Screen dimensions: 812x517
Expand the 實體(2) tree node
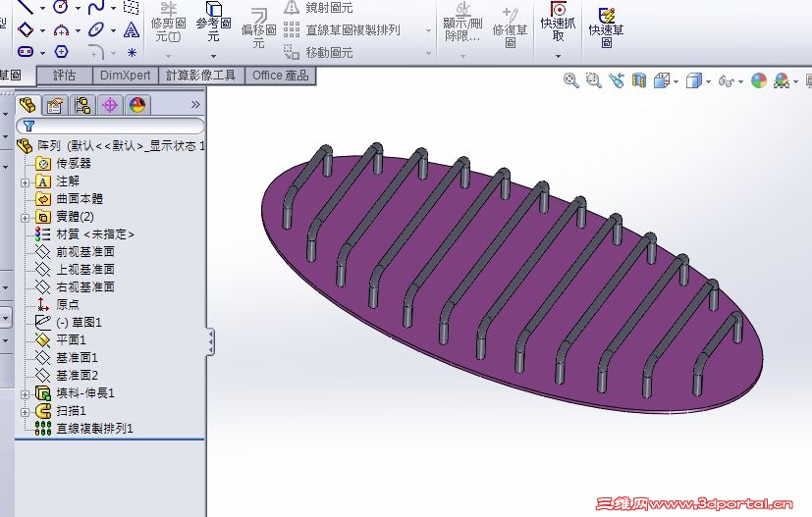[x=25, y=218]
